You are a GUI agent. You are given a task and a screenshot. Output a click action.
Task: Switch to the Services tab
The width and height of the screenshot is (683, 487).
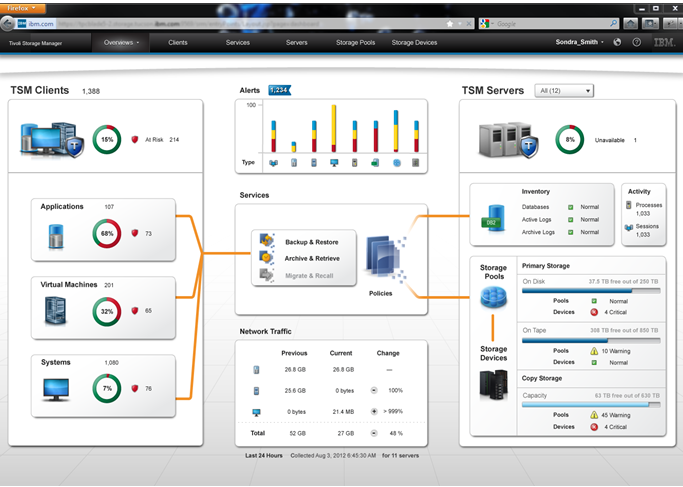238,43
